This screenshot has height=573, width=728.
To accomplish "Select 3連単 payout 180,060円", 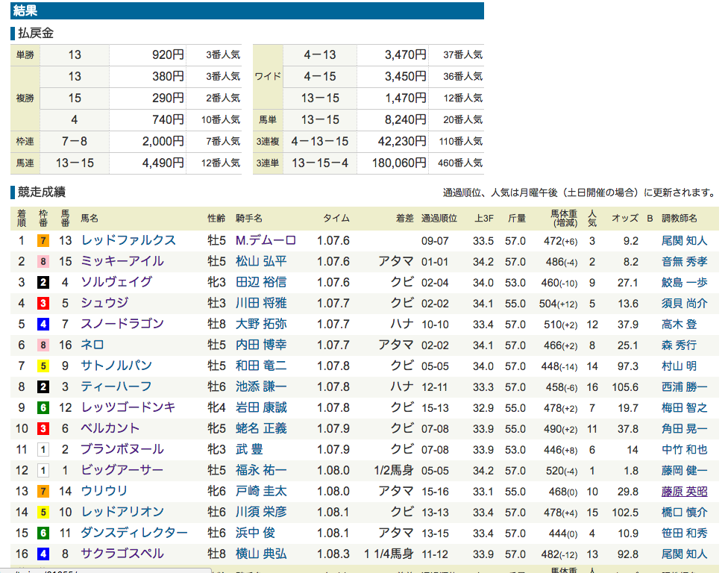I will tap(399, 163).
